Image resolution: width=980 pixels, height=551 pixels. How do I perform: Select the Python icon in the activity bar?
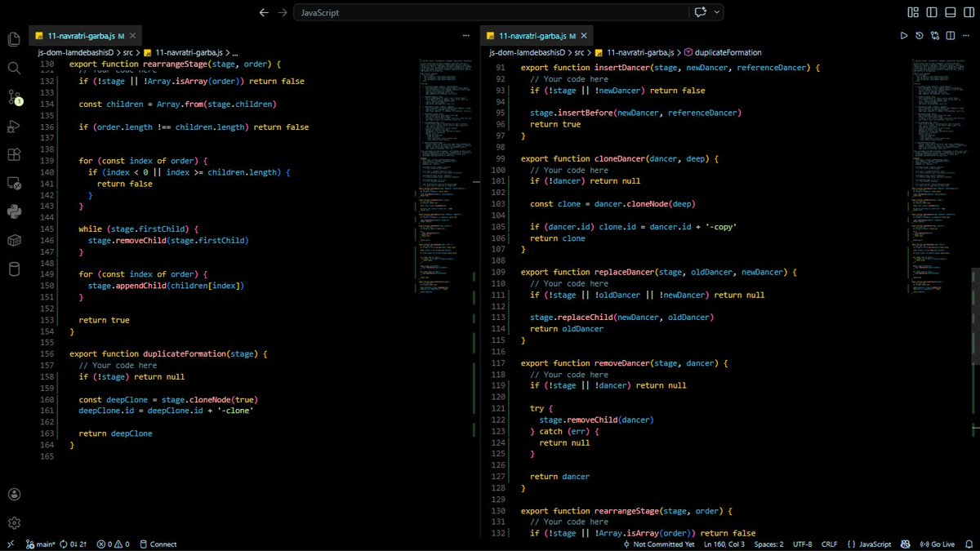point(13,211)
